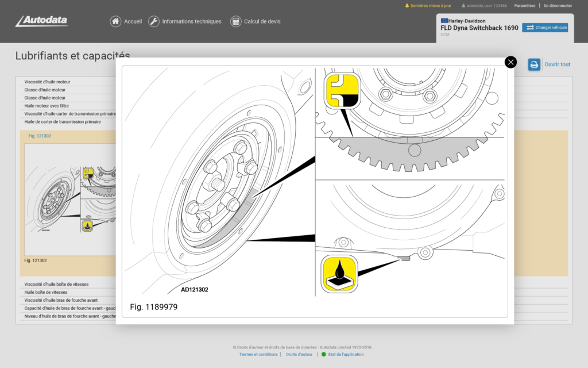The image size is (588, 368).
Task: Expand all sections with Ouvrir tout
Action: [x=557, y=64]
